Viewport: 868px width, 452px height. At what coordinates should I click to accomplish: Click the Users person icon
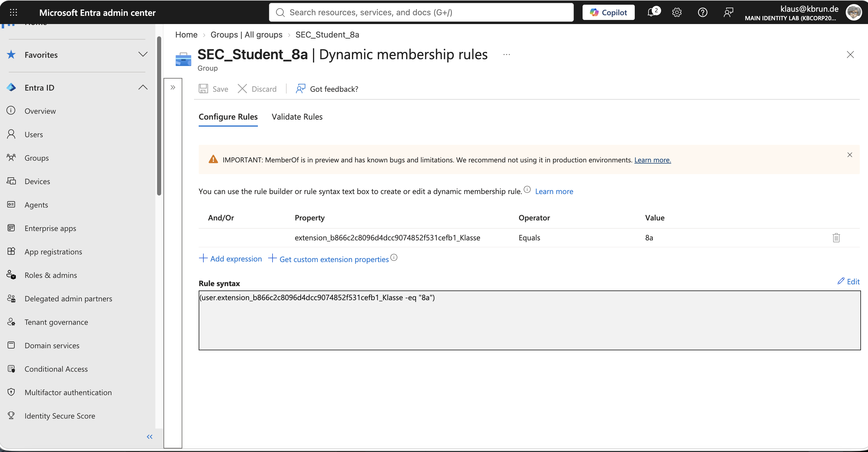11,134
